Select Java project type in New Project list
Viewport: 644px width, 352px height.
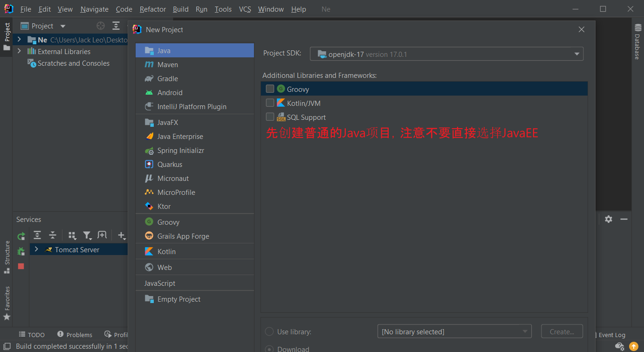(x=195, y=50)
